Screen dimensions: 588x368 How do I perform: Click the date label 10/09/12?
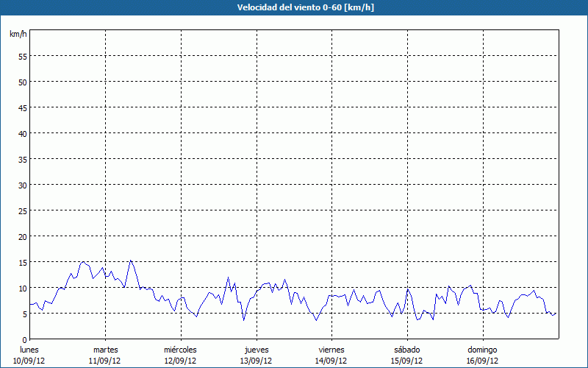pyautogui.click(x=29, y=361)
